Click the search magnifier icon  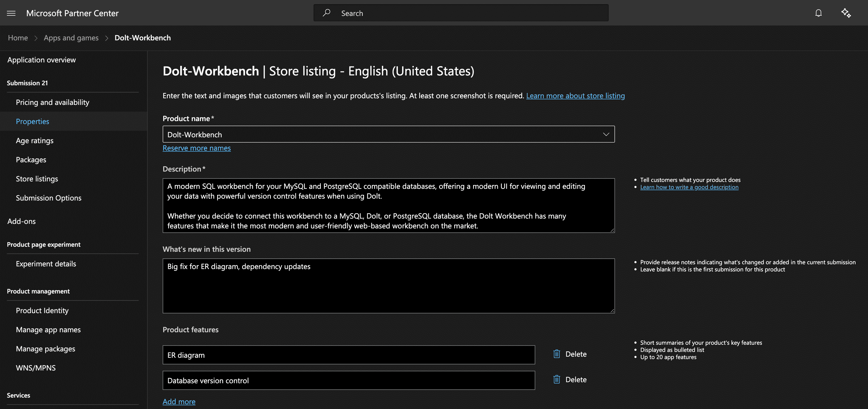[x=326, y=13]
